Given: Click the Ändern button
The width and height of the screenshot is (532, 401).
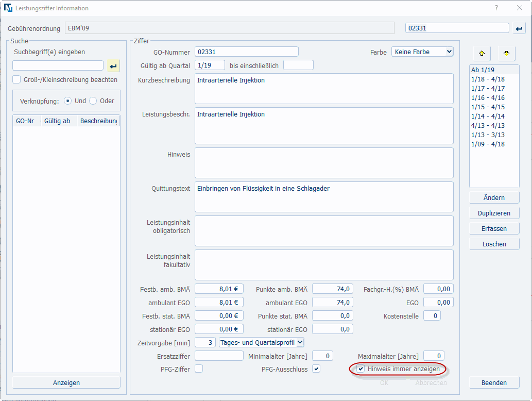Looking at the screenshot, I should coord(494,198).
